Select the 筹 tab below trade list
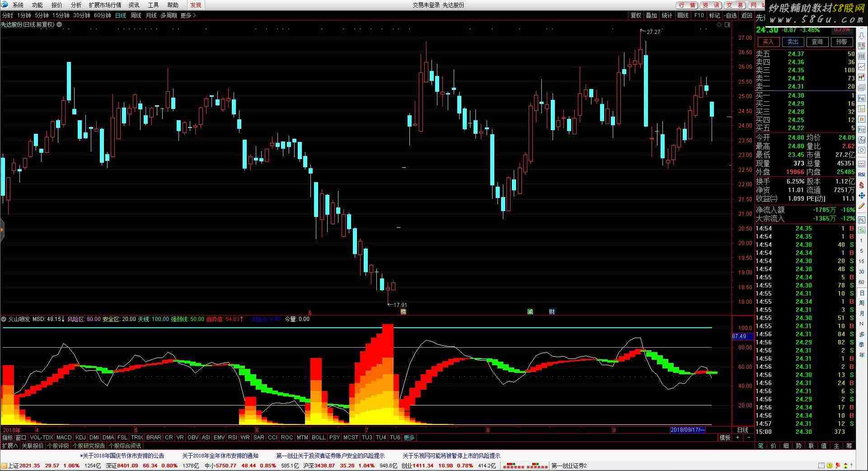The width and height of the screenshot is (868, 471). pos(849,446)
